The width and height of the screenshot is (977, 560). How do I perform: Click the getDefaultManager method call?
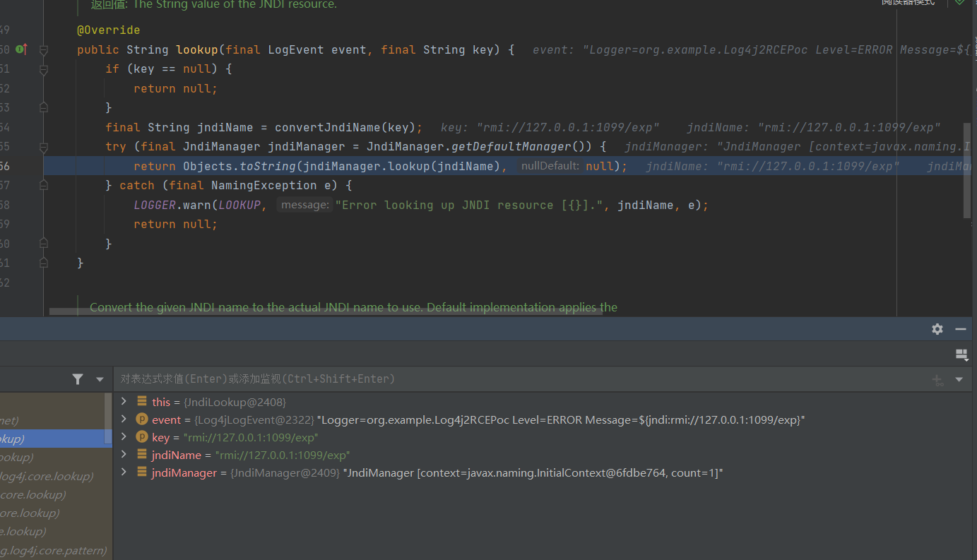[511, 147]
